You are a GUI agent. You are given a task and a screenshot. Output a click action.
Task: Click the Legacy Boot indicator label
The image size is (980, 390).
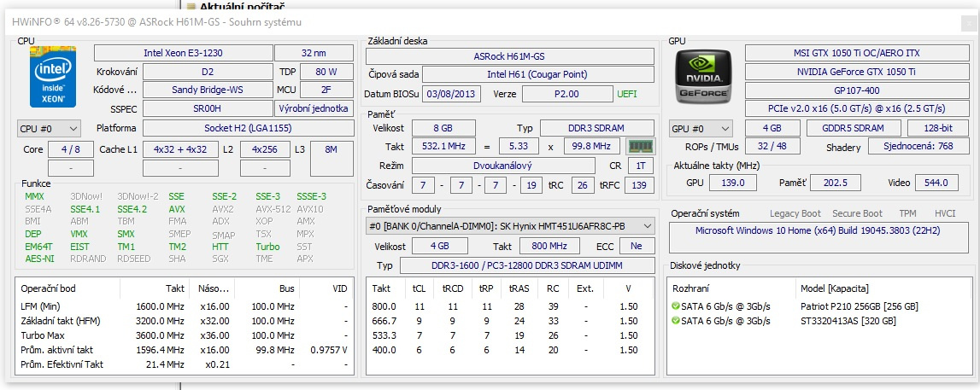[795, 213]
